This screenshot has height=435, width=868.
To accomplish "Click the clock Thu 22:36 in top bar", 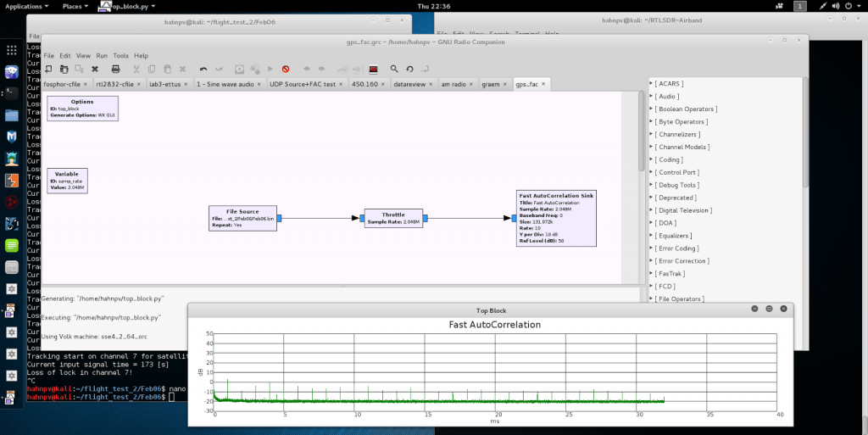I will (433, 6).
